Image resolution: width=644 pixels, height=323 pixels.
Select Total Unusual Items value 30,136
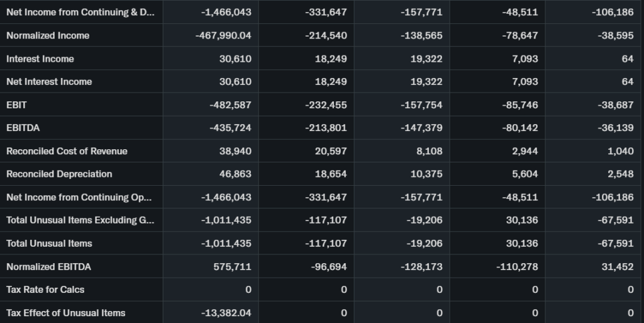[x=522, y=243]
